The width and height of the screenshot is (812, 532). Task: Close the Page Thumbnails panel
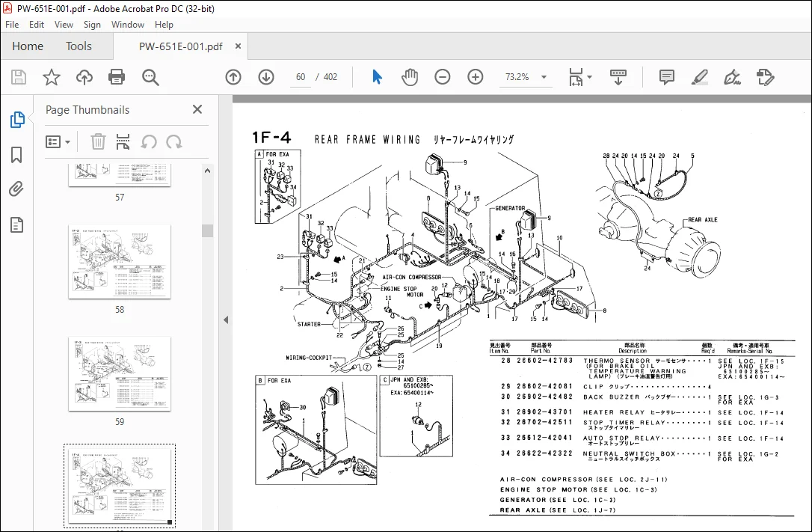click(197, 109)
